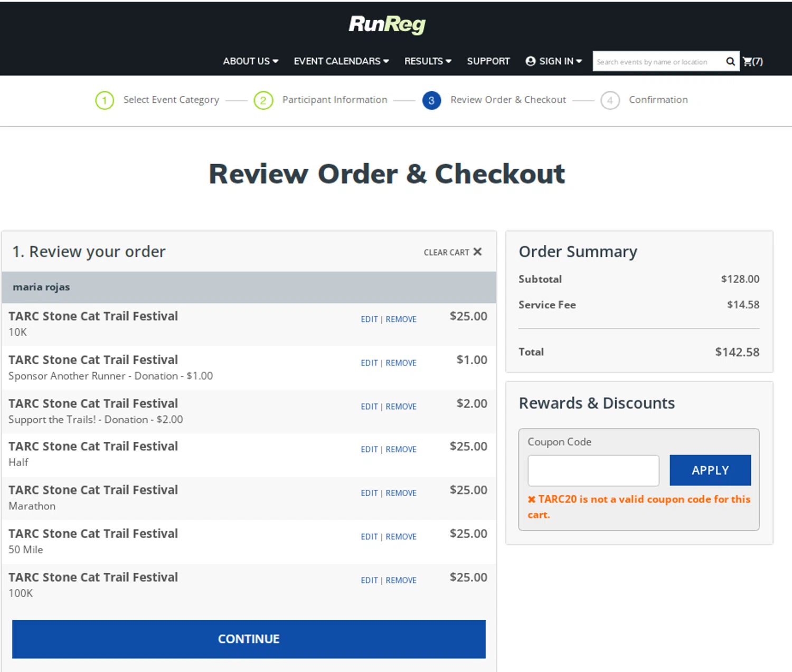Viewport: 792px width, 672px height.
Task: Remove the 50 Mile registration
Action: pos(401,537)
